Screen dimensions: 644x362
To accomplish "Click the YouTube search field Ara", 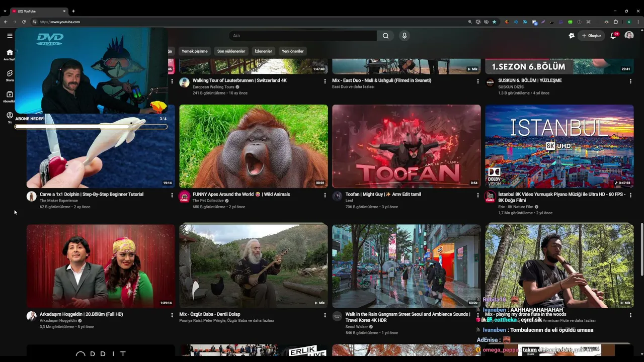I will pos(302,36).
